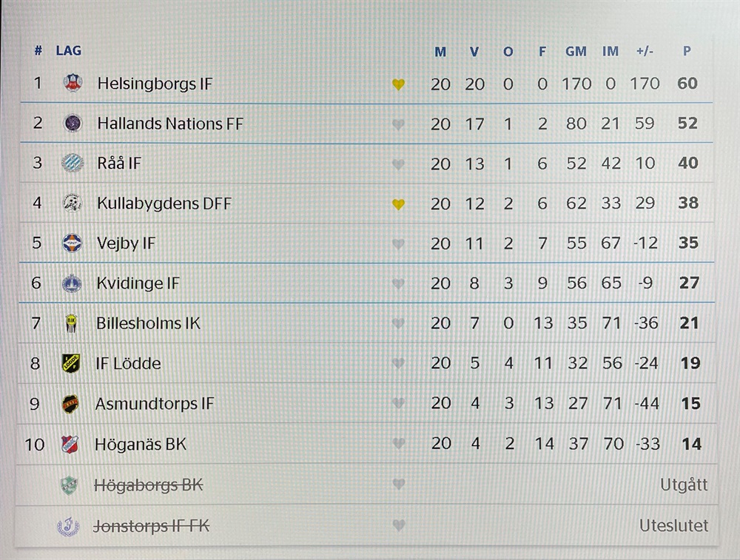Viewport: 740px width, 560px height.
Task: Click the Helsingborgs IF club crest
Action: [73, 83]
